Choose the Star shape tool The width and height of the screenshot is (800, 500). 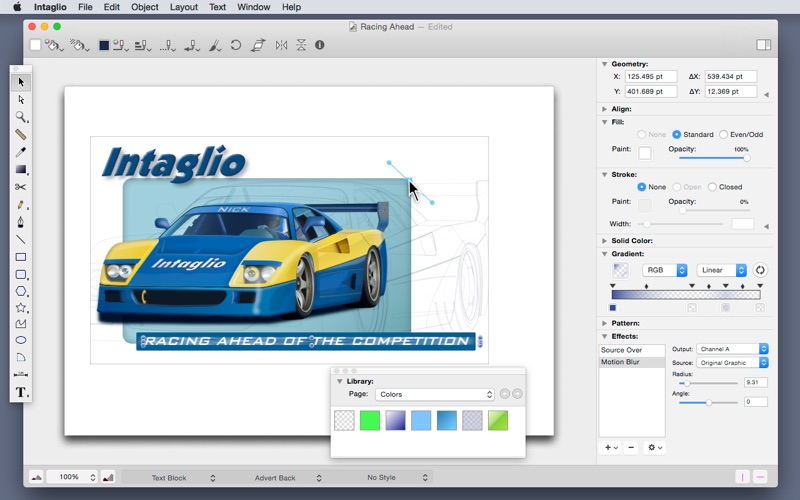20,308
